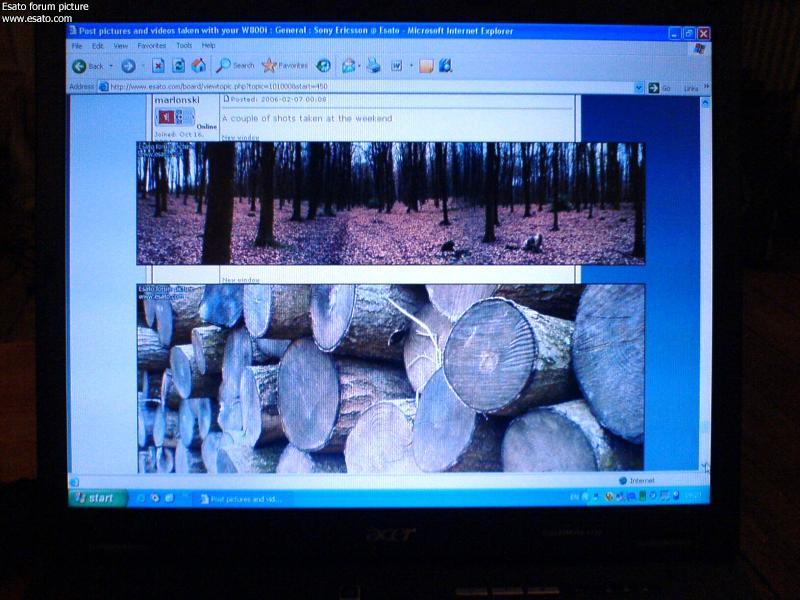Screen dimensions: 800x600
Task: Click the scroll up arrow of page scrollbar
Action: point(705,103)
